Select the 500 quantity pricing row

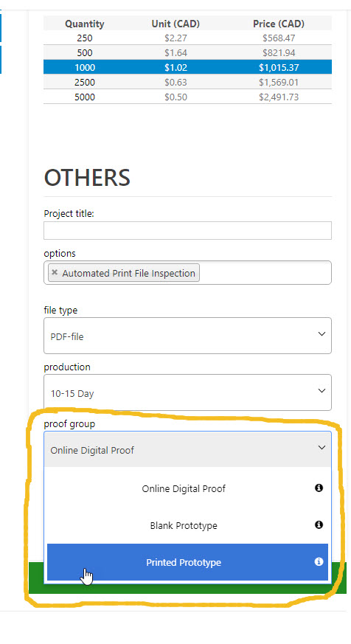(187, 52)
